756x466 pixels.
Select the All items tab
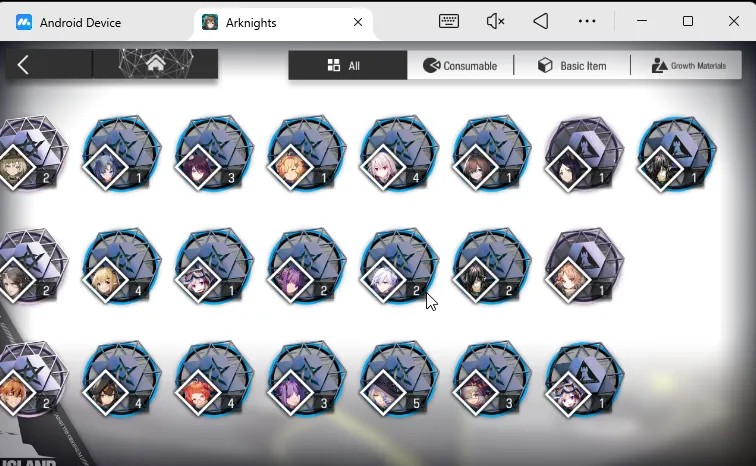[x=347, y=65]
